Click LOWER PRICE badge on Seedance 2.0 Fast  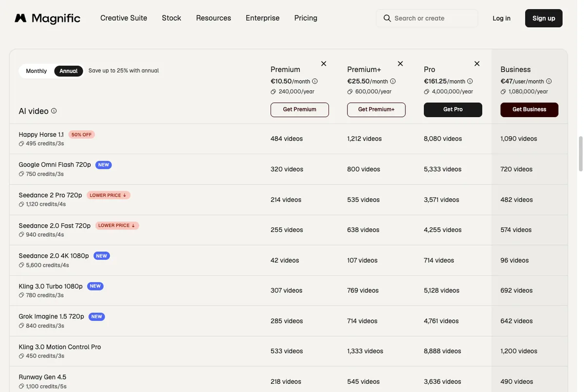click(x=117, y=226)
